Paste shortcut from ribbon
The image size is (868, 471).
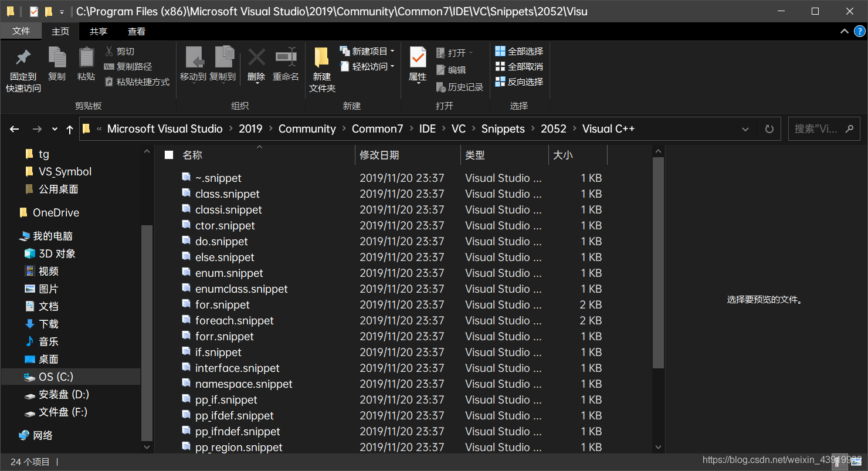pos(137,82)
